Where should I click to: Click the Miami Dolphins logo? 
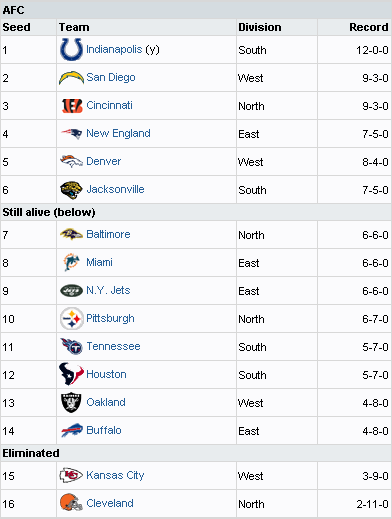tap(71, 262)
